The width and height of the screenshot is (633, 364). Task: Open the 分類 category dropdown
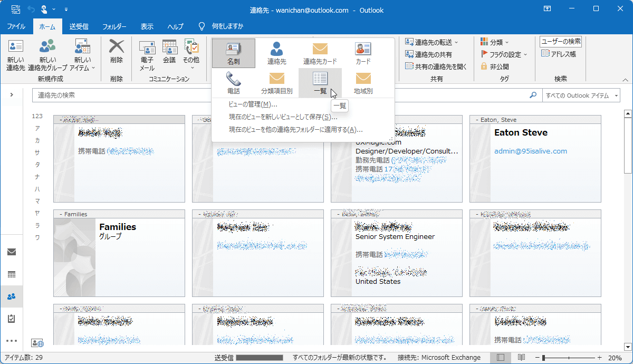point(495,42)
